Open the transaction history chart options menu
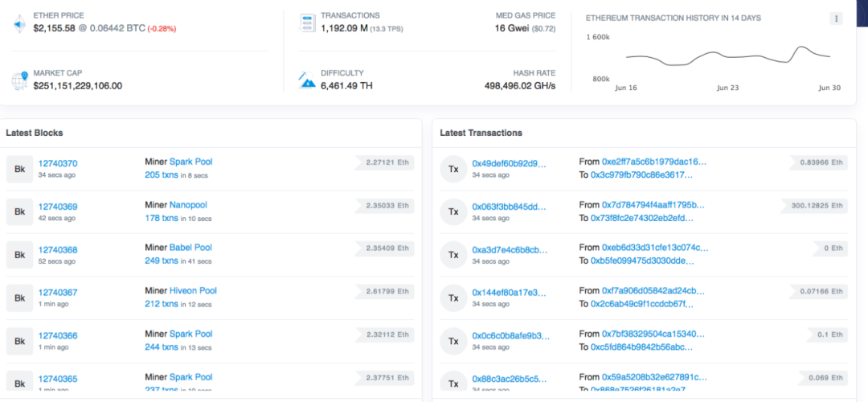868x402 pixels. point(836,18)
